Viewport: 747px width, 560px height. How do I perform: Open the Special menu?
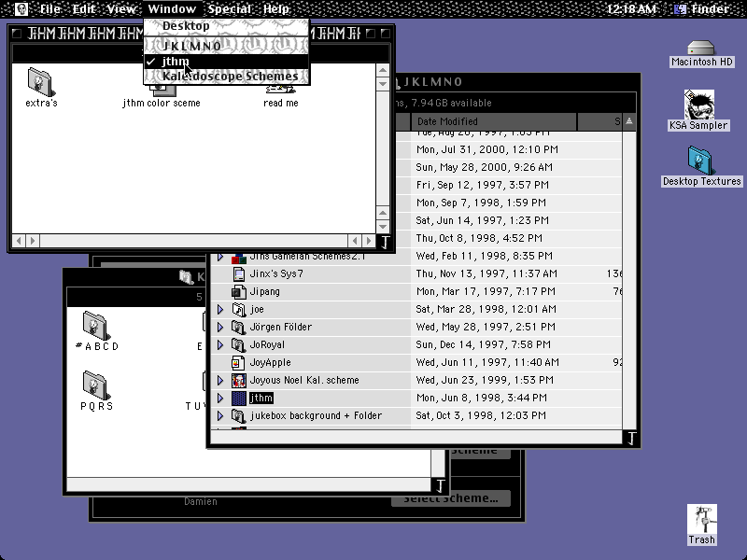click(x=230, y=8)
